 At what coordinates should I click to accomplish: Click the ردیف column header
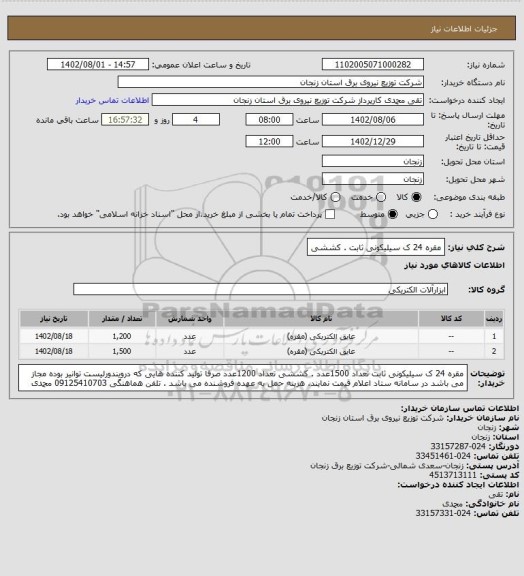click(x=494, y=318)
